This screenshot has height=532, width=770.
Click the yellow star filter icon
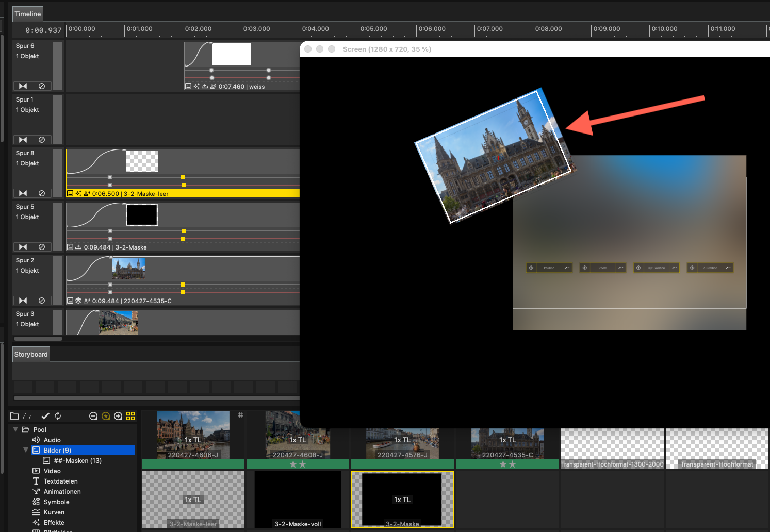106,416
